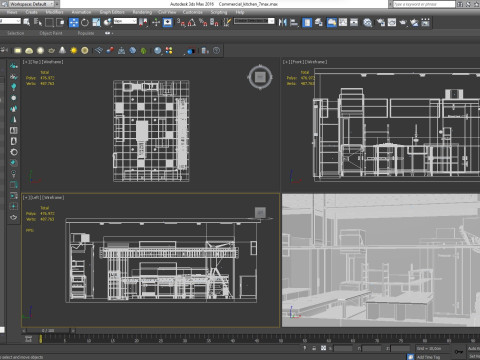Open the Create menu
This screenshot has height=360, width=480.
(x=31, y=12)
